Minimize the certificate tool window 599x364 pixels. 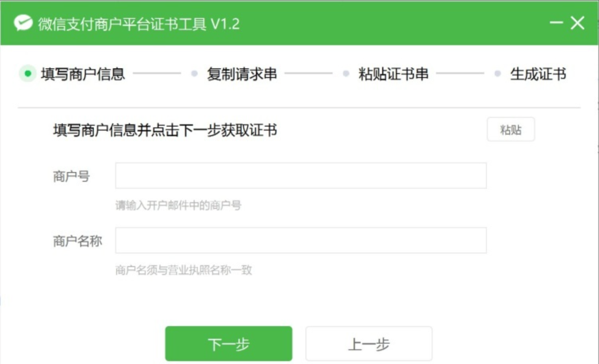556,23
